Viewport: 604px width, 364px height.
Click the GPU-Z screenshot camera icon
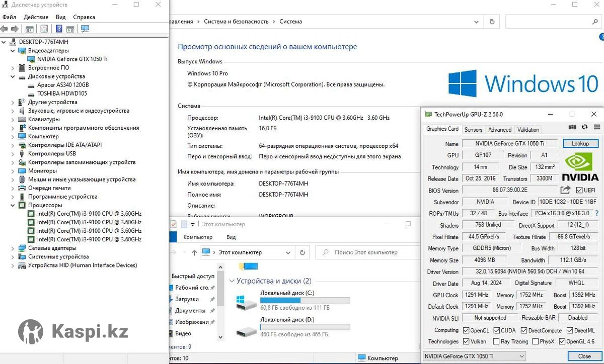tap(572, 128)
